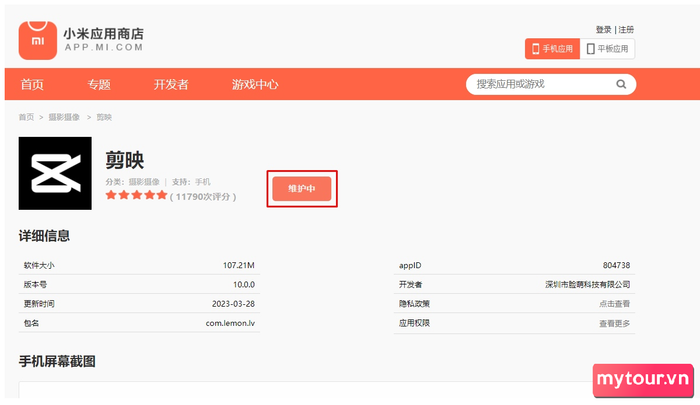Screen dimensions: 700x405
Task: Open 首页 in the breadcrumb
Action: tap(26, 117)
